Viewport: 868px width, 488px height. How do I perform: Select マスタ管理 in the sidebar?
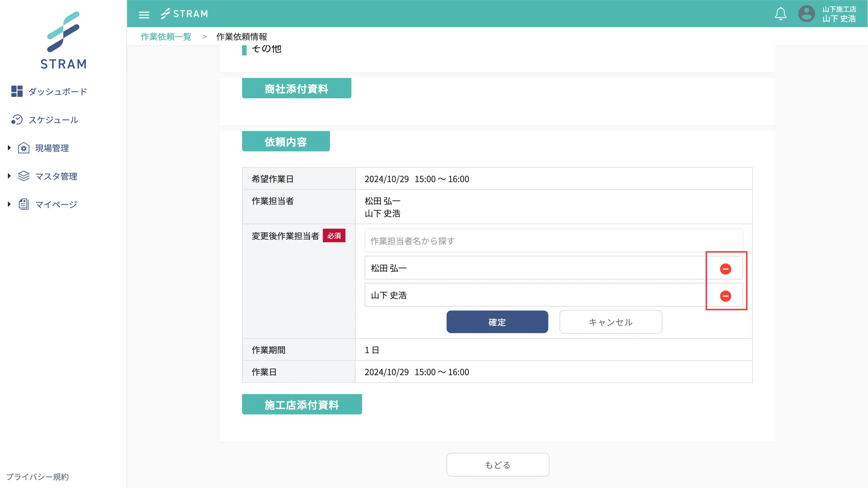tap(56, 176)
